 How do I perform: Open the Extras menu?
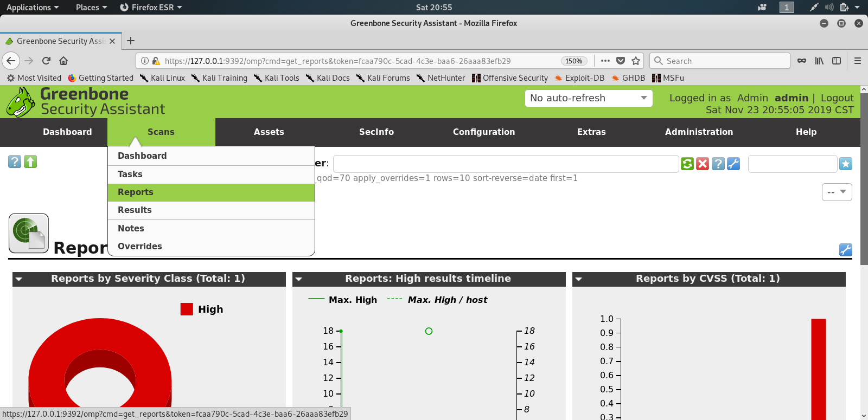591,132
